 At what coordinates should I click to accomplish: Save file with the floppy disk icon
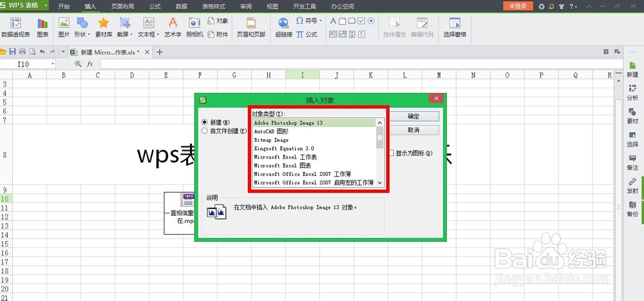[x=12, y=52]
